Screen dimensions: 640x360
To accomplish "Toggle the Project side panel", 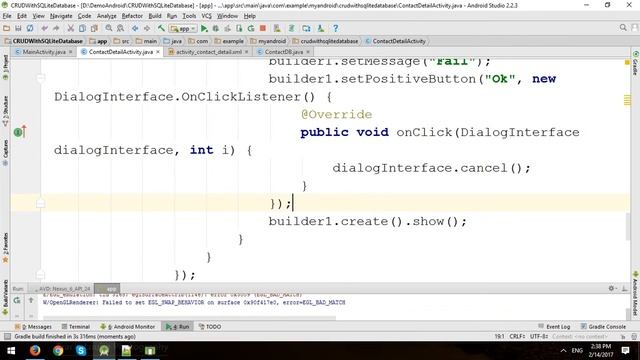I will point(5,67).
